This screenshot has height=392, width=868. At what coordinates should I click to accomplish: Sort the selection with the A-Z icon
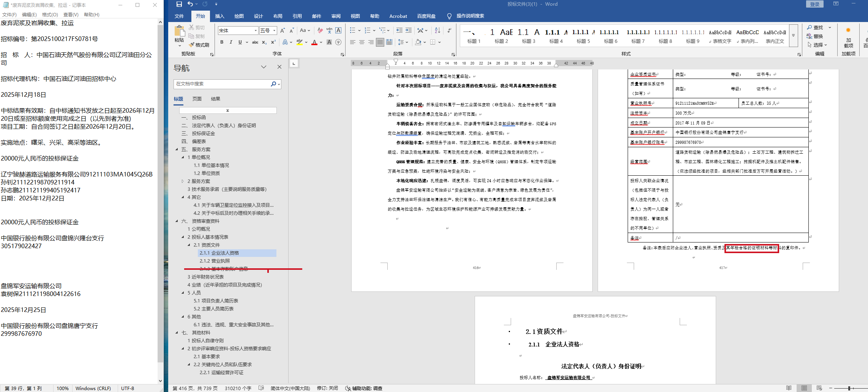click(437, 30)
